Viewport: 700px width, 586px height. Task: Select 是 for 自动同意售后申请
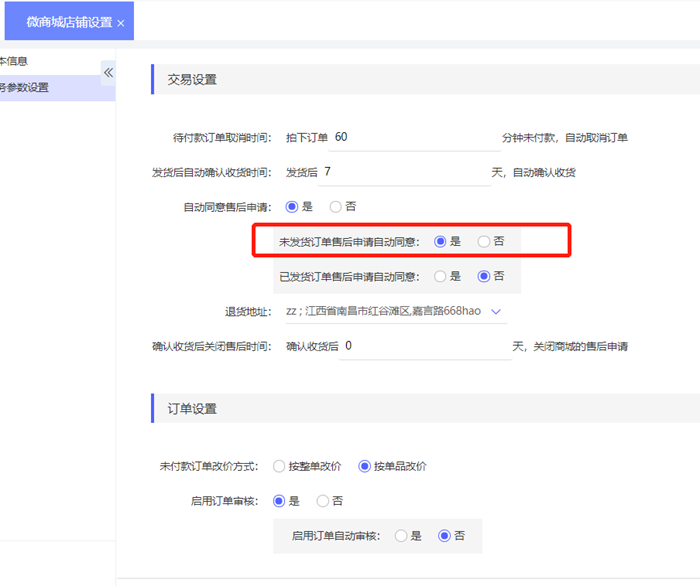tap(292, 207)
